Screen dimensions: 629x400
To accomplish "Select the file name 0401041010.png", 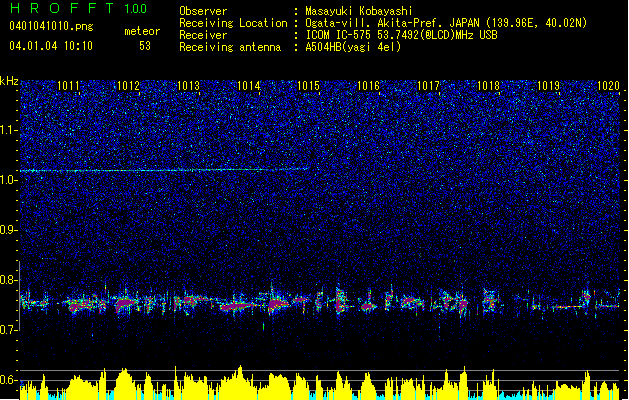I will click(x=51, y=26).
